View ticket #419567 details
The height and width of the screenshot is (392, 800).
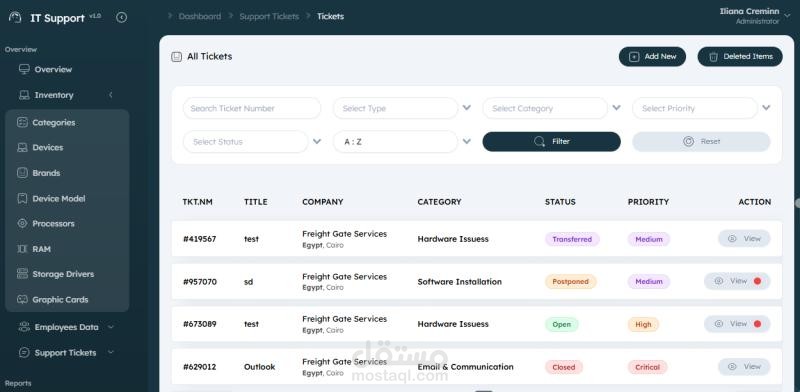point(744,238)
